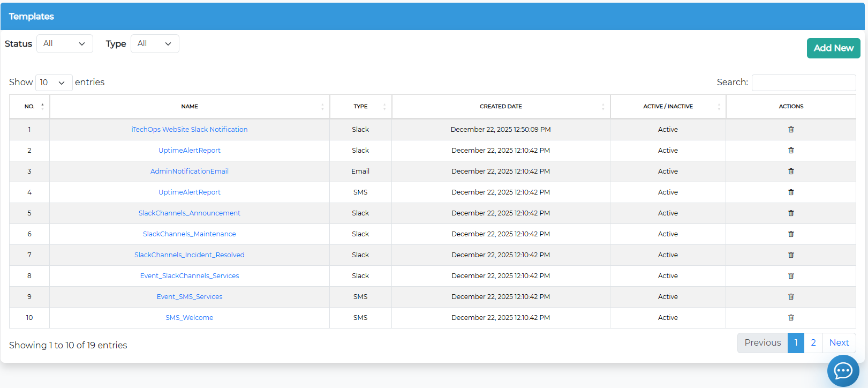Open SlackChannels_Announcement template link
Image resolution: width=868 pixels, height=388 pixels.
[x=190, y=213]
